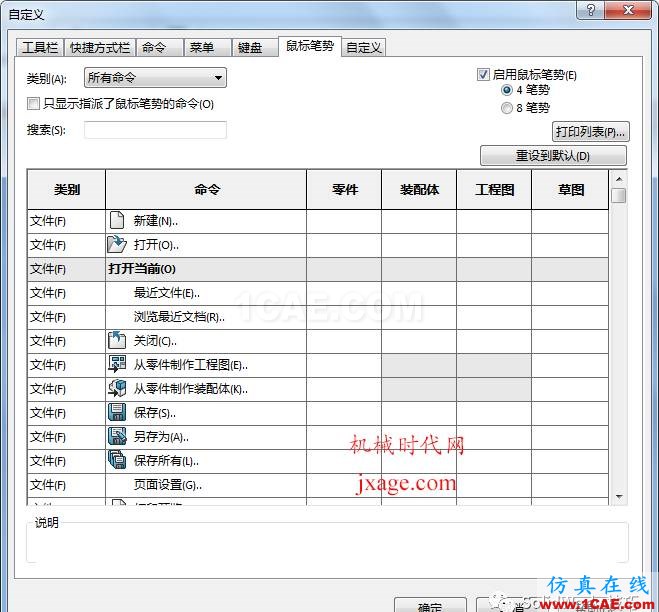Screen dimensions: 659x612
Task: Click the 草图 column header
Action: coord(570,190)
